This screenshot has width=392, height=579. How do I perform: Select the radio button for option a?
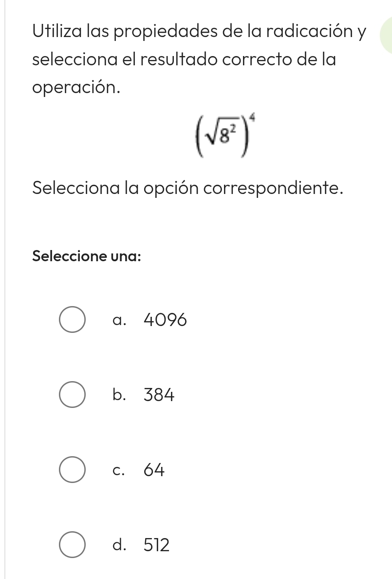pos(71,320)
